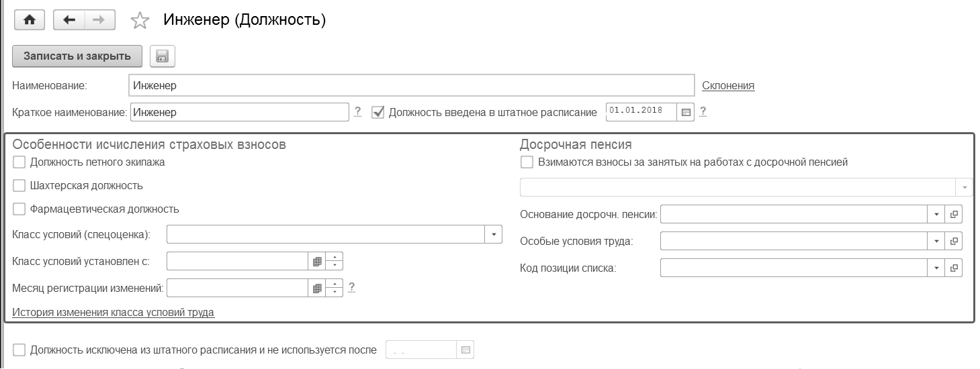This screenshot has width=980, height=369.
Task: Add to favorites with the star icon
Action: point(139,21)
